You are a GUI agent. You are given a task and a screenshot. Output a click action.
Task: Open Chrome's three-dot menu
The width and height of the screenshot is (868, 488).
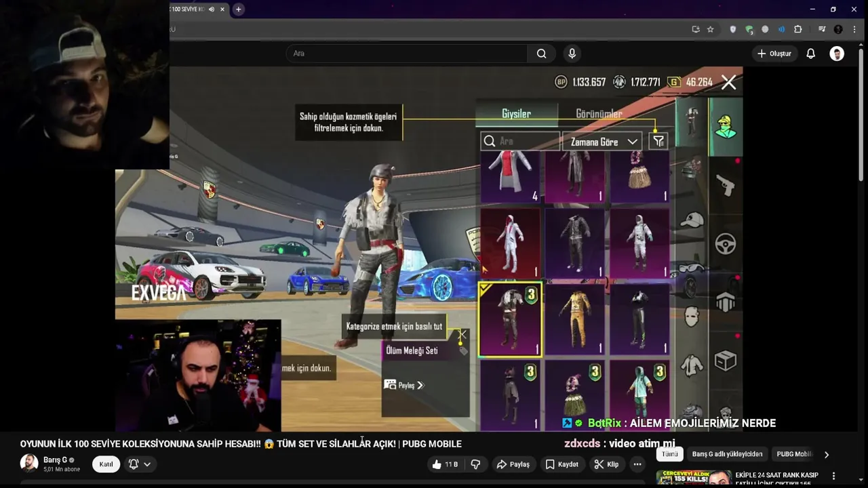[x=854, y=29]
